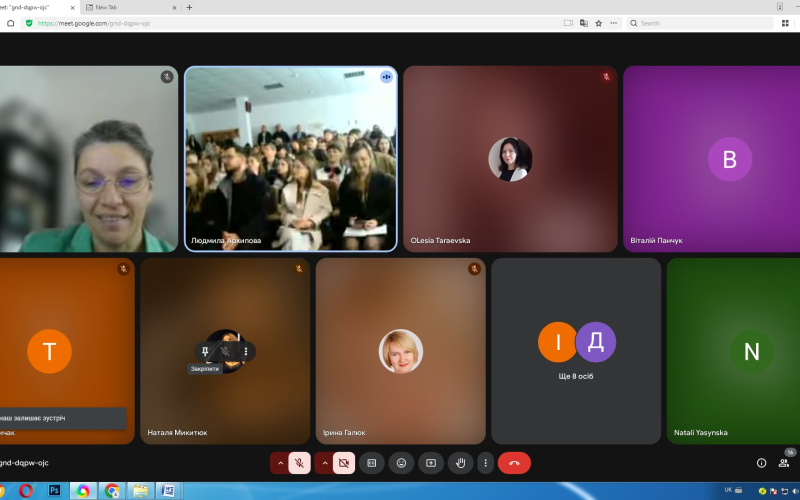Raise hand in the meeting
The height and width of the screenshot is (500, 800).
[x=461, y=463]
